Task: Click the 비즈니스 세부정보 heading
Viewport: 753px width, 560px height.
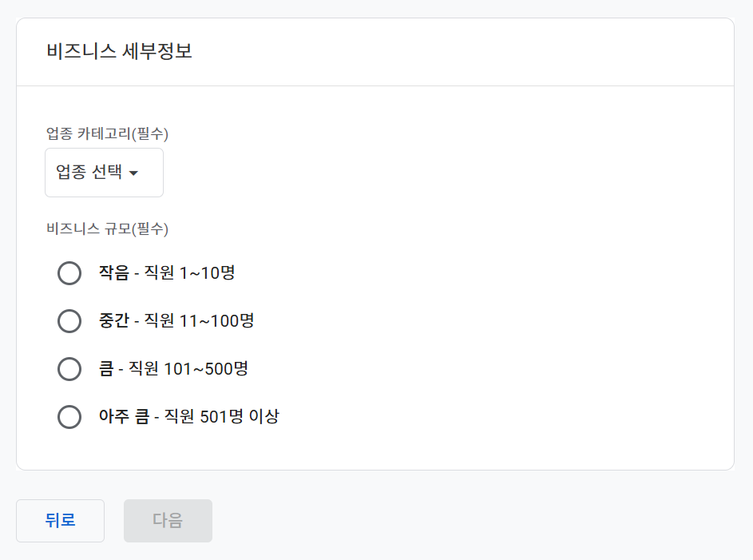Action: 119,52
